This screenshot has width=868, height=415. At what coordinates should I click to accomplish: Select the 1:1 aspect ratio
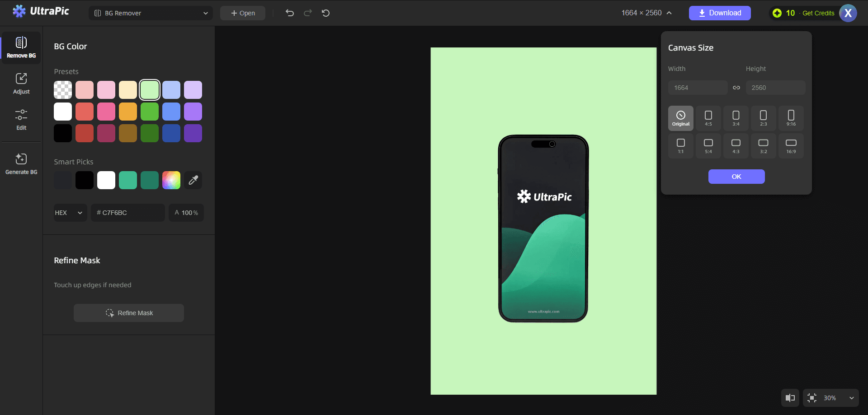pos(681,146)
